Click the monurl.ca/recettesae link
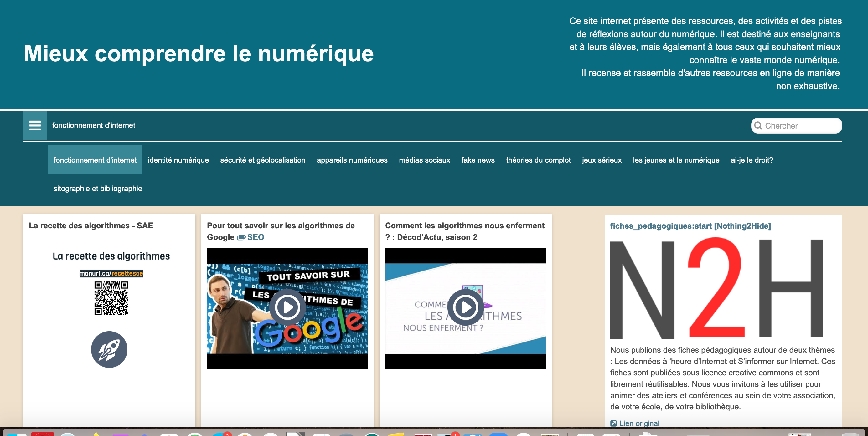868x436 pixels. pyautogui.click(x=111, y=273)
